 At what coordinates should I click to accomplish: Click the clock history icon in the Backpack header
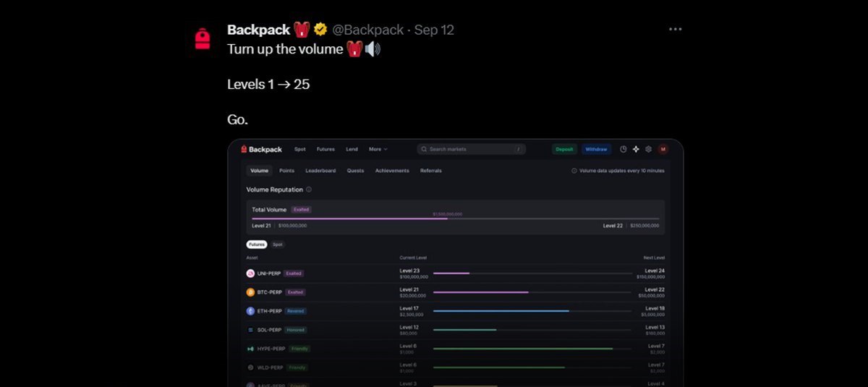pos(624,149)
